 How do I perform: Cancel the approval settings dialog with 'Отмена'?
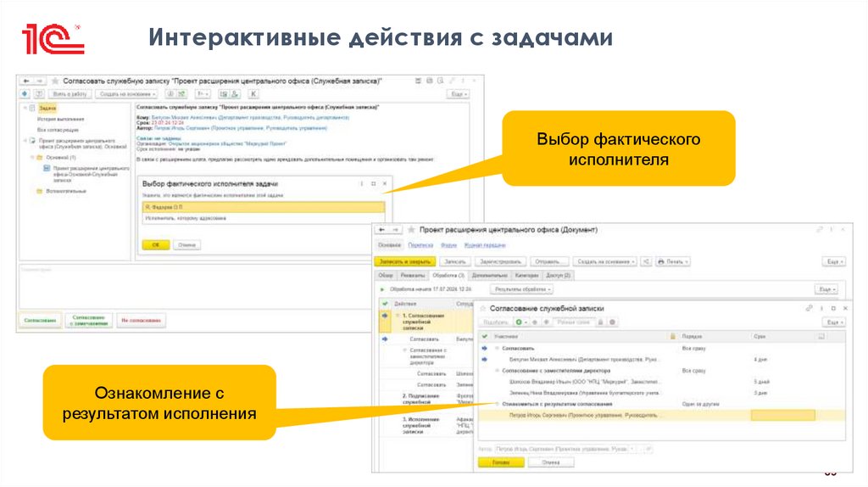tap(551, 462)
